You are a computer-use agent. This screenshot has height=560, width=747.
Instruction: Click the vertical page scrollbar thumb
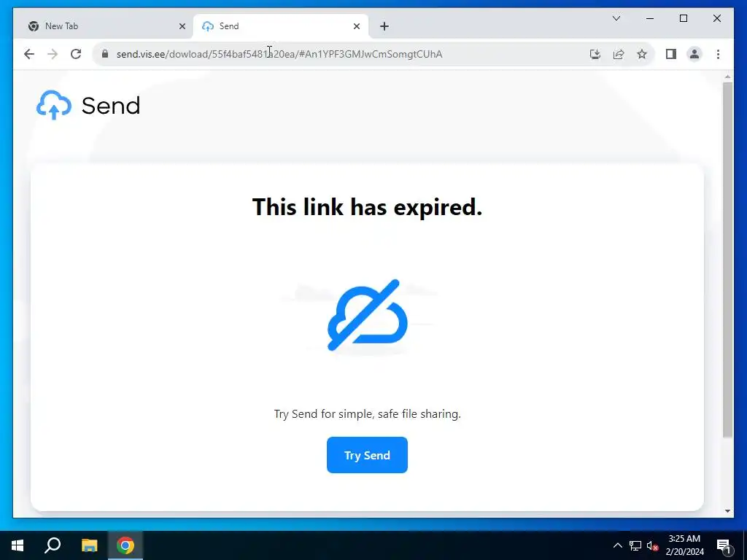[727, 260]
